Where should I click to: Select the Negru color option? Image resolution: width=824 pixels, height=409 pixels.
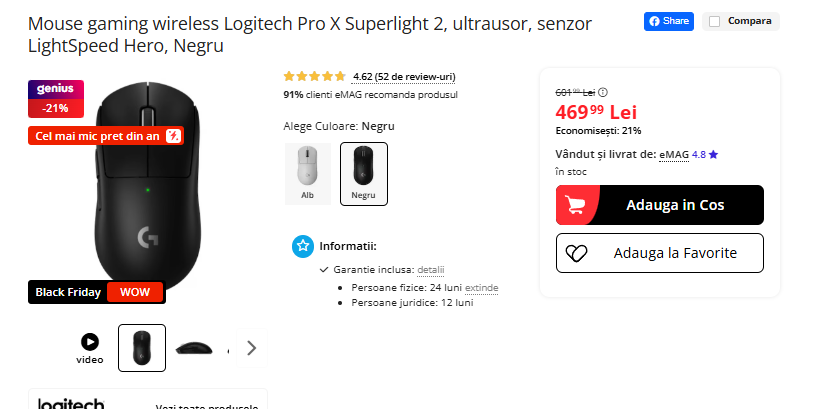click(x=363, y=173)
